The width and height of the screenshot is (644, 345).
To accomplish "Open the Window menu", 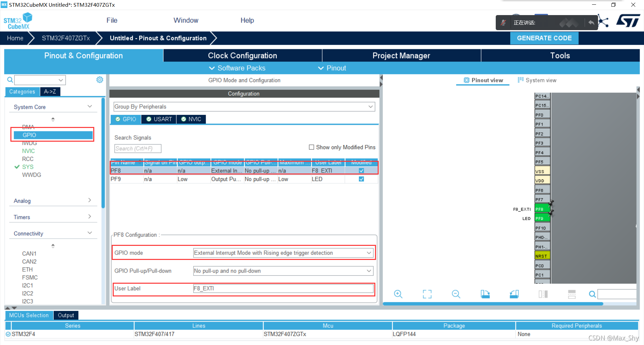I will 186,20.
